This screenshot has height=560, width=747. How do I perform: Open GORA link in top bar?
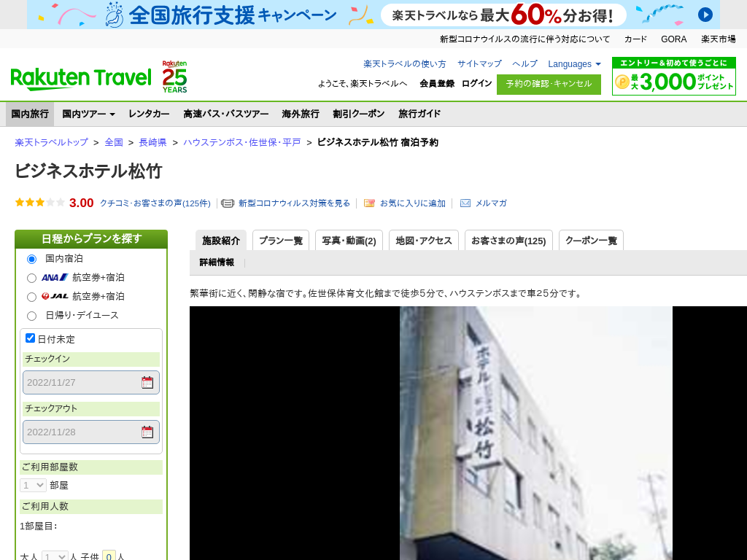pos(673,39)
